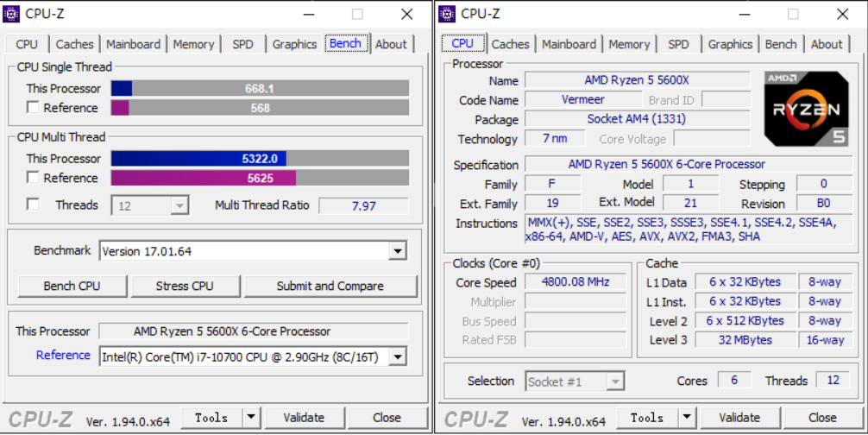The height and width of the screenshot is (435, 868).
Task: Click the Multi Thread Ratio value 7.97
Action: (x=364, y=206)
